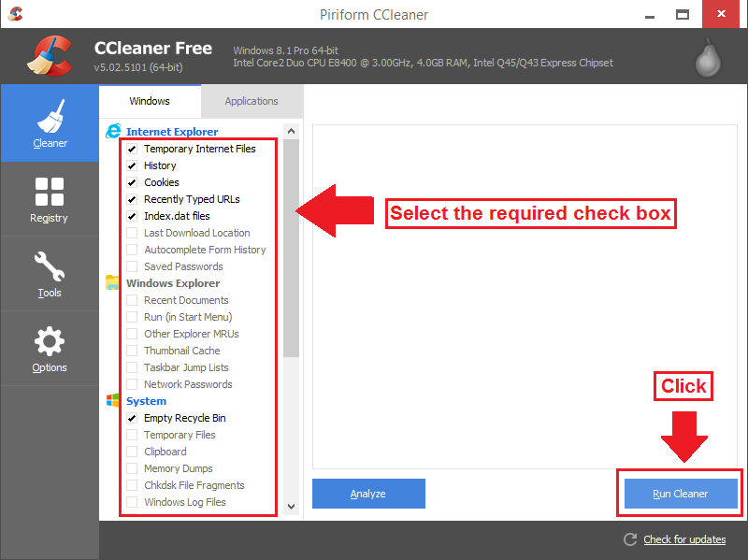Open the Options gear icon

tap(50, 341)
